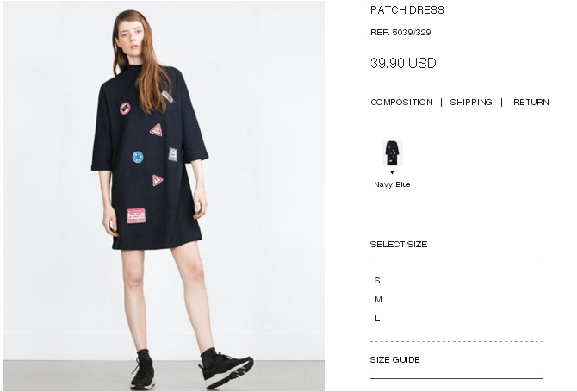577x392 pixels.
Task: Click the PATCH DRESS product title
Action: tap(407, 10)
